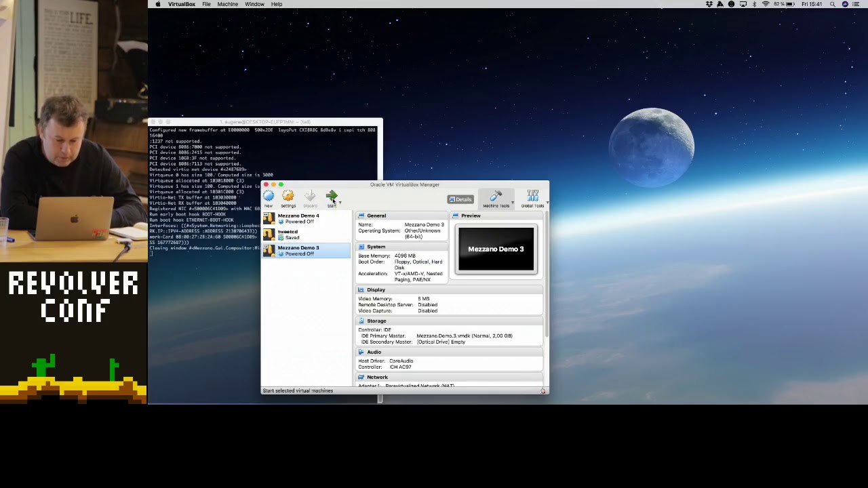Open the Help menu
Image resolution: width=868 pixels, height=488 pixels.
point(277,4)
